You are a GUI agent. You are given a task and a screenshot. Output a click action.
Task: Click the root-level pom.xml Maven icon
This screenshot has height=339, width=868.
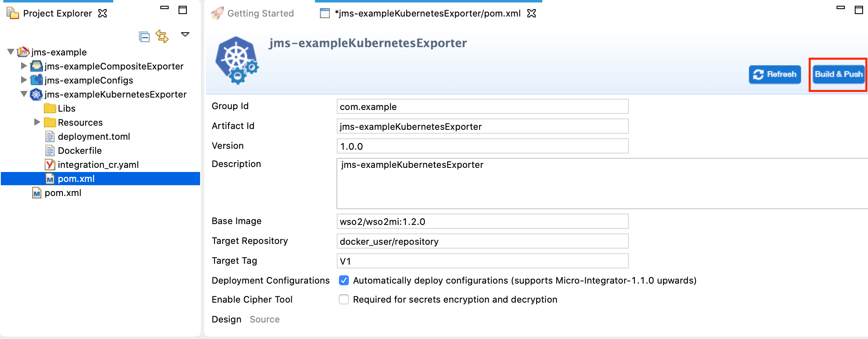(37, 193)
